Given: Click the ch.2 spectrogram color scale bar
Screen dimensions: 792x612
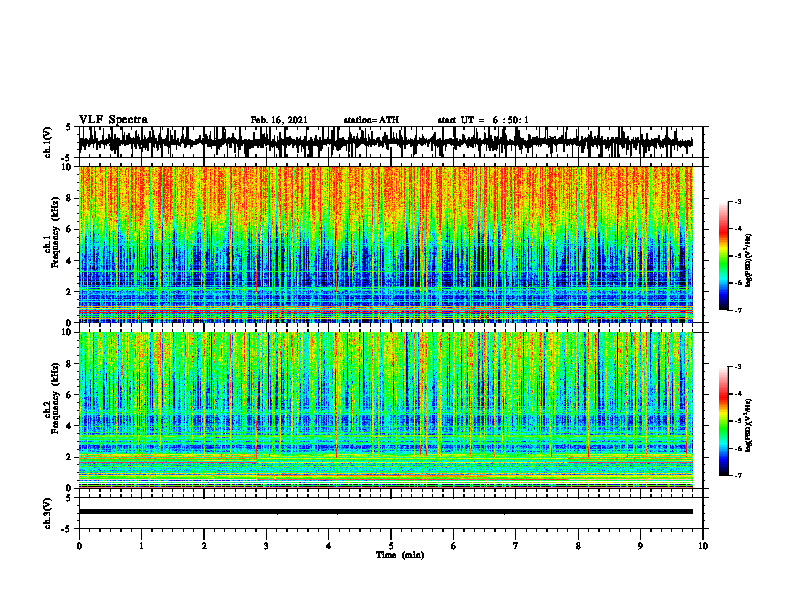Looking at the screenshot, I should [x=724, y=421].
